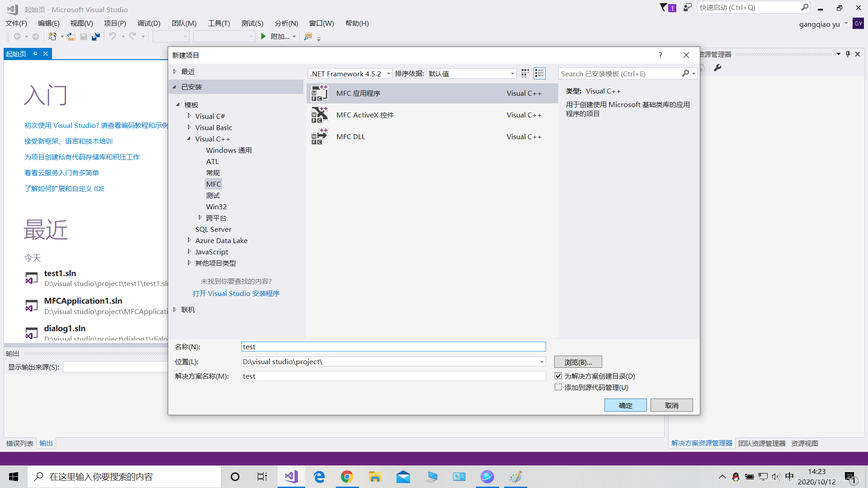Click the Windows Start button
Image resolution: width=868 pixels, height=488 pixels.
14,477
